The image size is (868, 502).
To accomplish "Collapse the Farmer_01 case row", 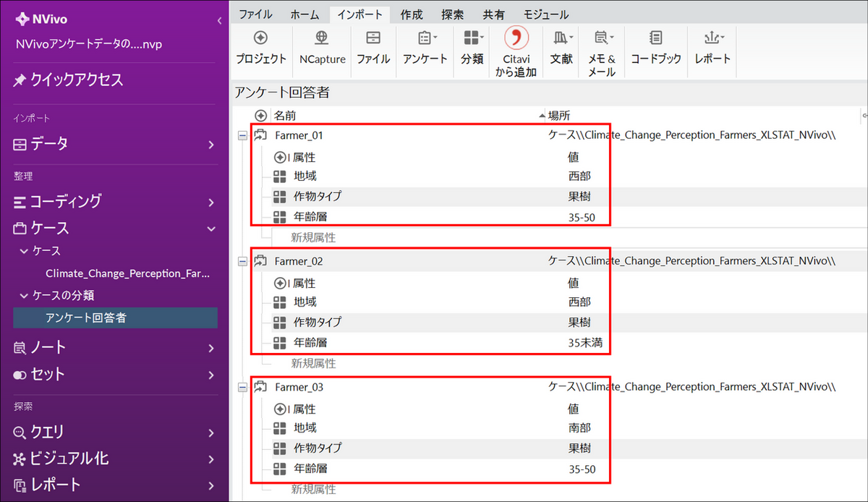I will tap(243, 135).
